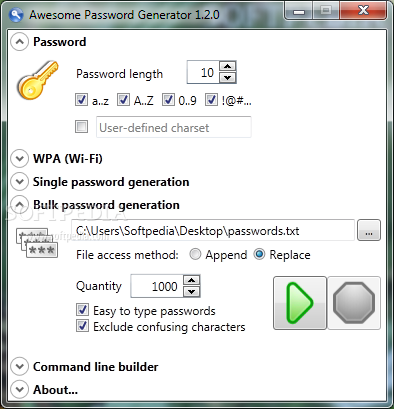Viewport: 394px width, 409px height.
Task: Close the Awesome Password Generator window
Action: 363,11
